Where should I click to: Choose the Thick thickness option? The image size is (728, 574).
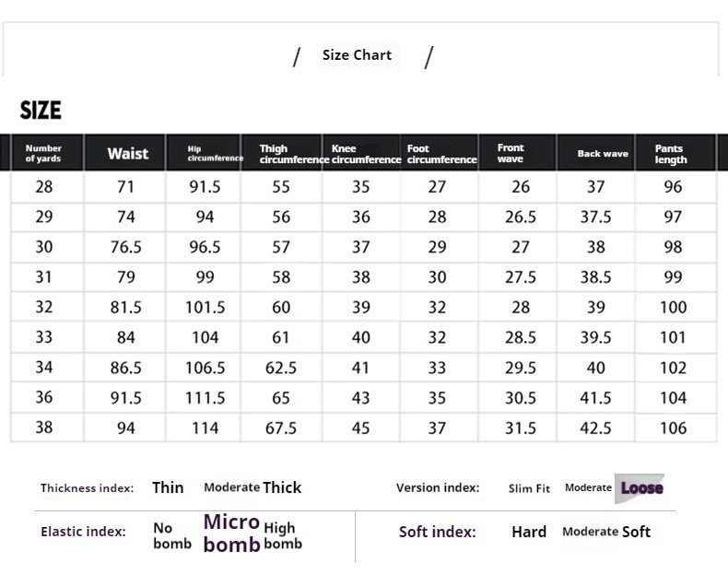pos(282,487)
